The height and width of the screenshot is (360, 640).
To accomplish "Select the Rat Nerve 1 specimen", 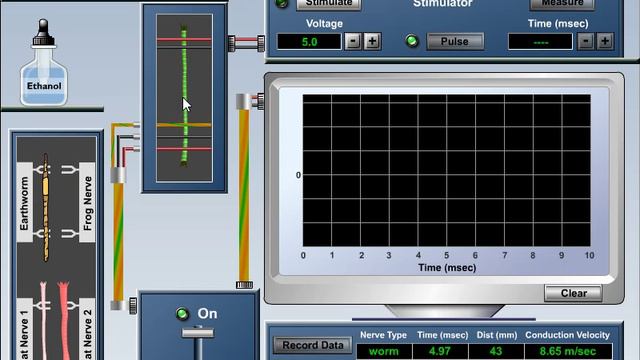I will (x=43, y=320).
